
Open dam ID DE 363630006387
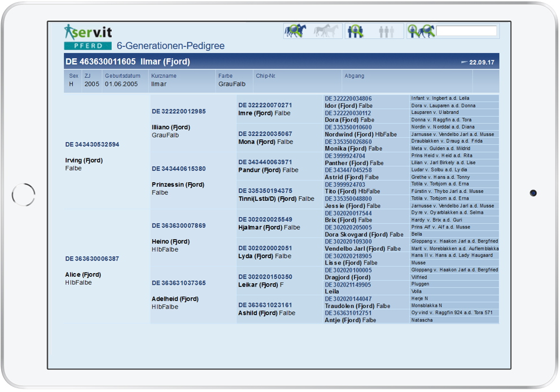(92, 258)
